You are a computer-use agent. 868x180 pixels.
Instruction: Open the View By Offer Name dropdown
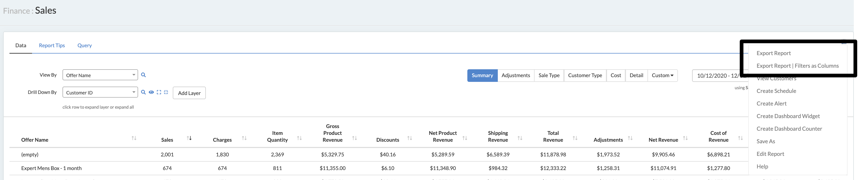(100, 75)
